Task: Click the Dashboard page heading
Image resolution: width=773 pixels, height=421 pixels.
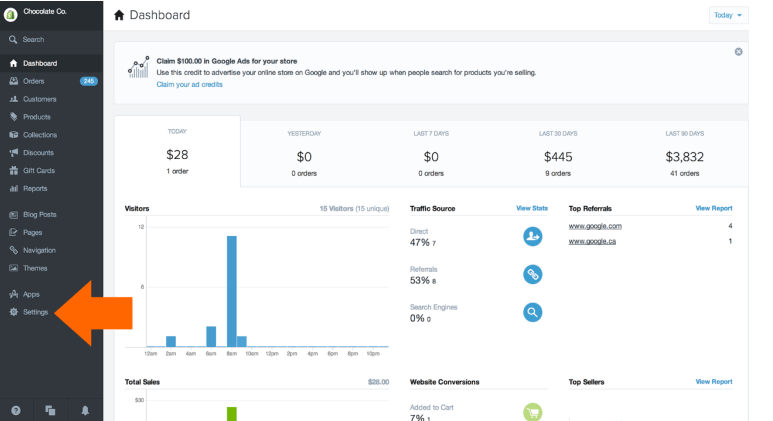Action: (x=160, y=15)
